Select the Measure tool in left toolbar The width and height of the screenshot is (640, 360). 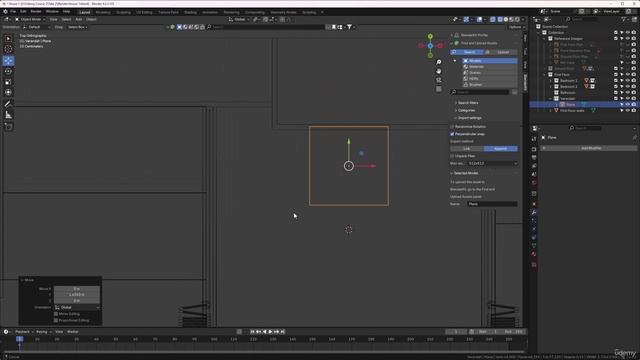(8, 115)
